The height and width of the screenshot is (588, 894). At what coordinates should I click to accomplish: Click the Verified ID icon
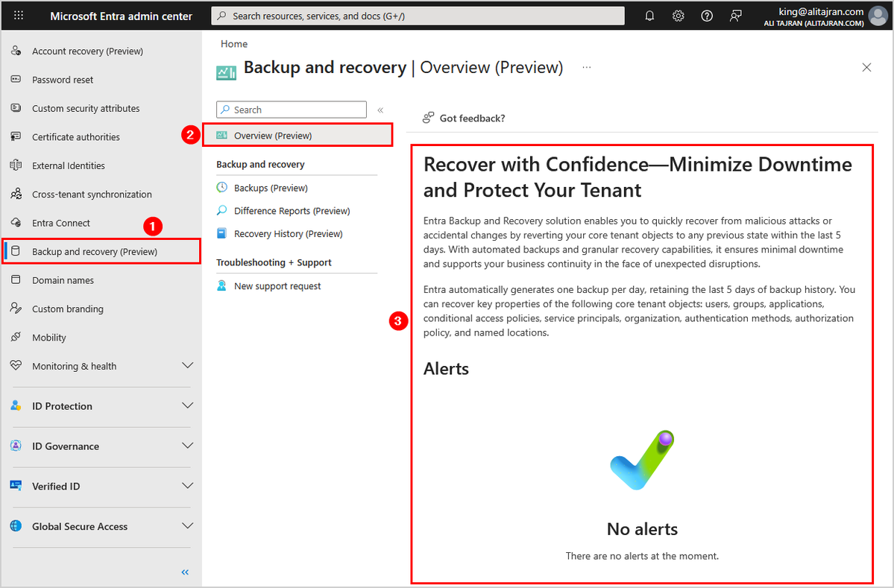pos(16,486)
